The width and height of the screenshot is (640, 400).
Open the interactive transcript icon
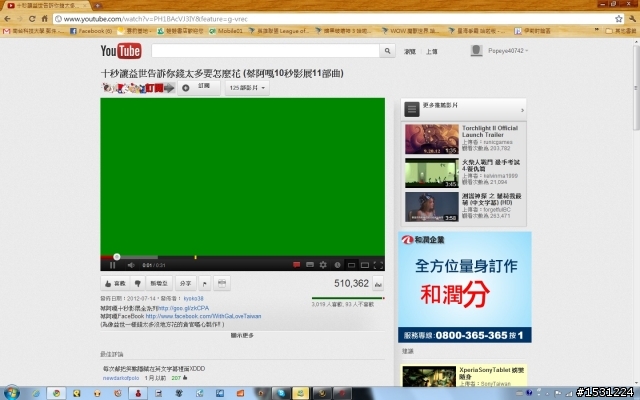(222, 283)
